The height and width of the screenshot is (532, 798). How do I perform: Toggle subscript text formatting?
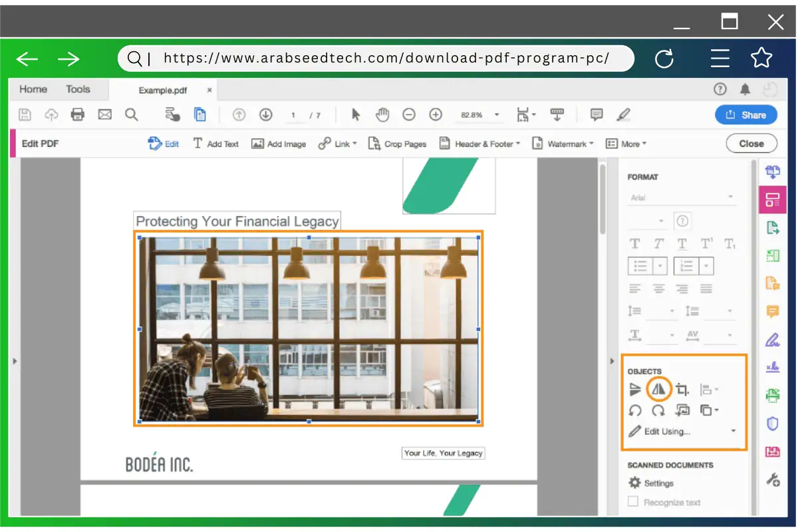pos(730,243)
